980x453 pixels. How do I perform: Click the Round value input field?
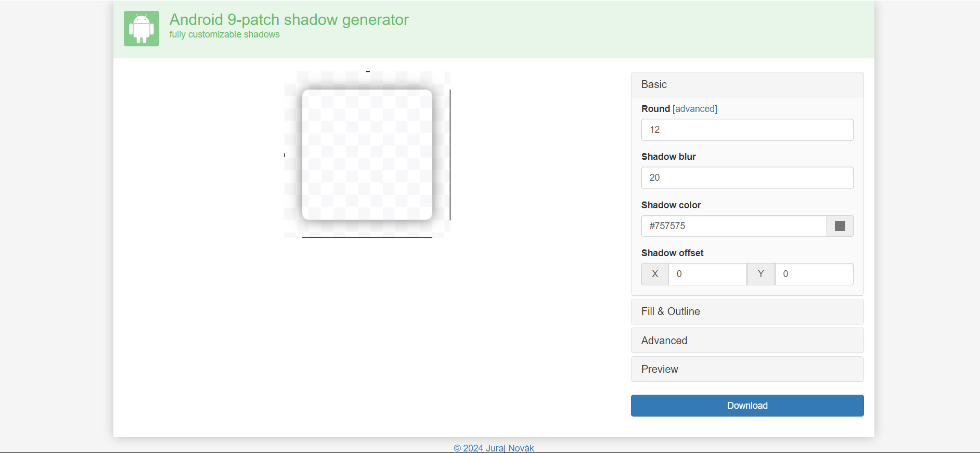tap(747, 130)
